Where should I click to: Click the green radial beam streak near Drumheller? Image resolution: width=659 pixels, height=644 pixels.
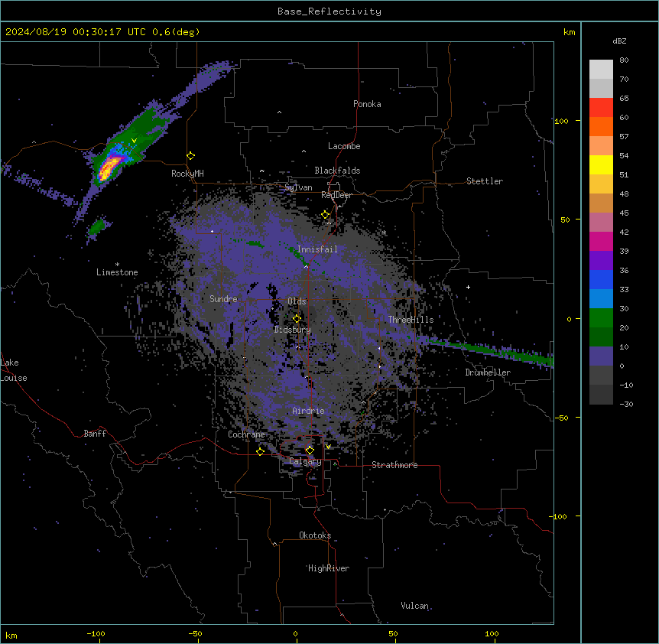pos(488,349)
